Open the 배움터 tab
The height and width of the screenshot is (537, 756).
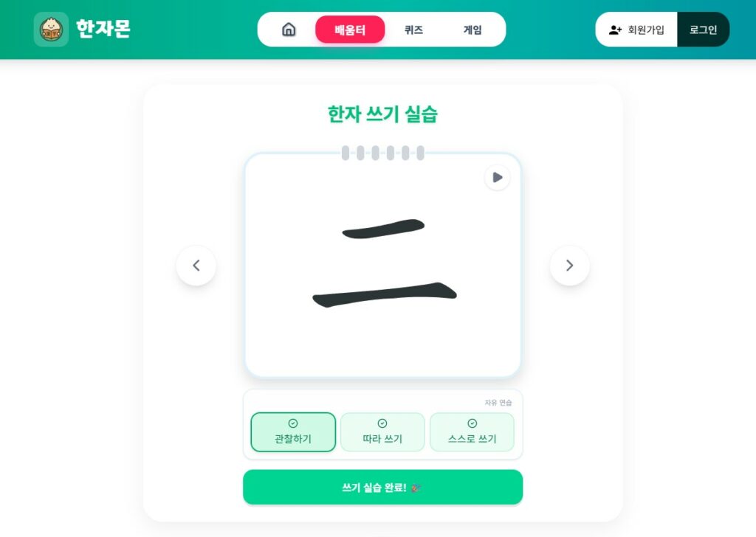click(x=350, y=30)
